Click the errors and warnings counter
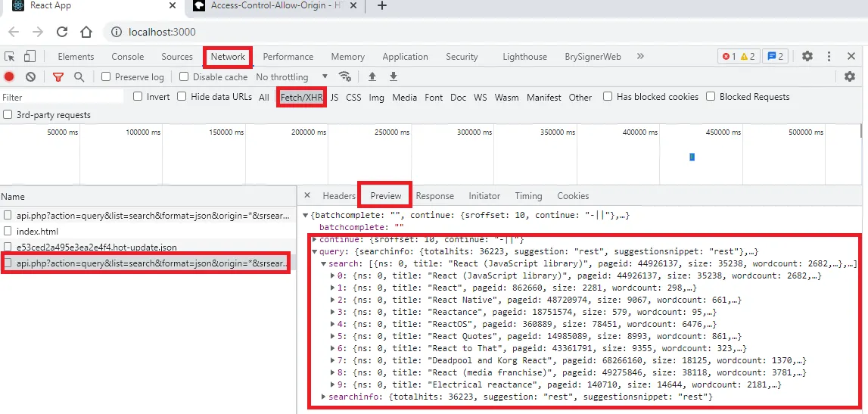Viewport: 868px width, 414px height. pyautogui.click(x=738, y=57)
